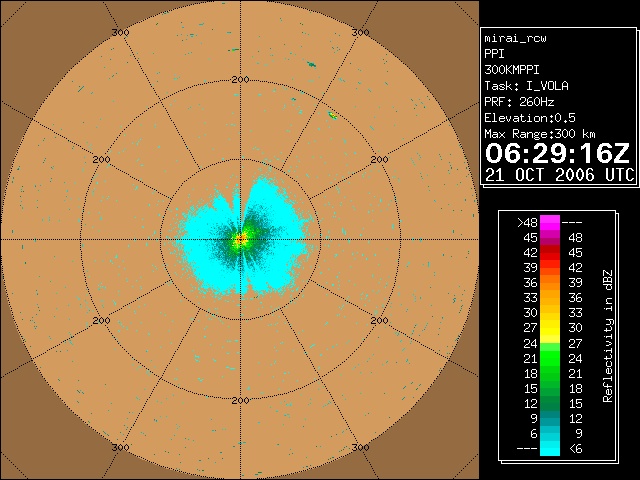Screen dimensions: 640x480
Task: Click the left-column legend label 6
Action: pyautogui.click(x=534, y=433)
